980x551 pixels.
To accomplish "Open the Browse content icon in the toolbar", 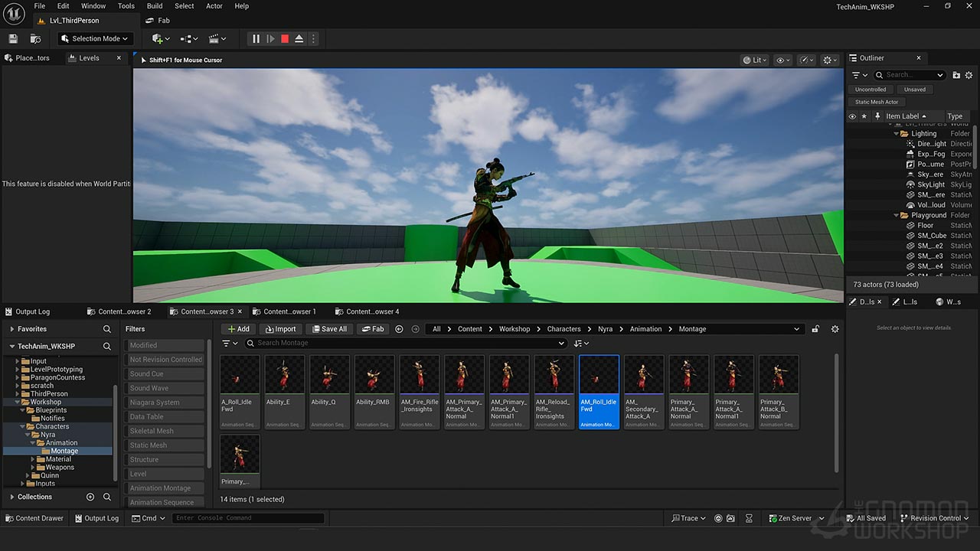I will point(35,39).
